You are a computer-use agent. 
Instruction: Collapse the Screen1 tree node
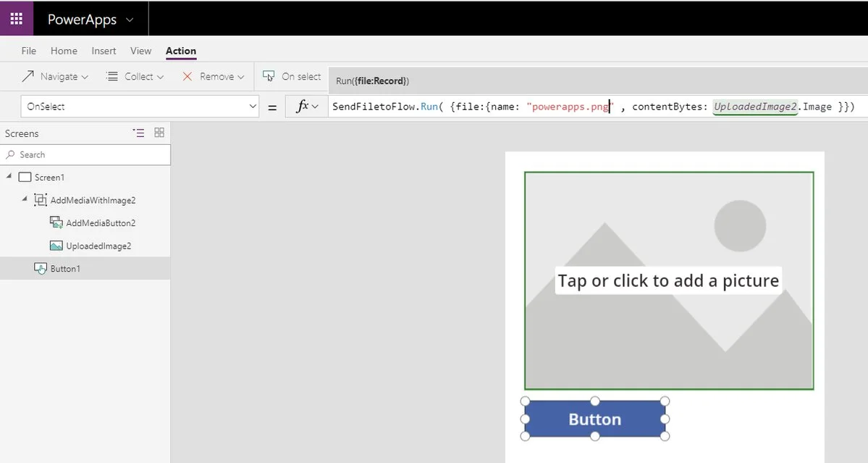coord(9,177)
